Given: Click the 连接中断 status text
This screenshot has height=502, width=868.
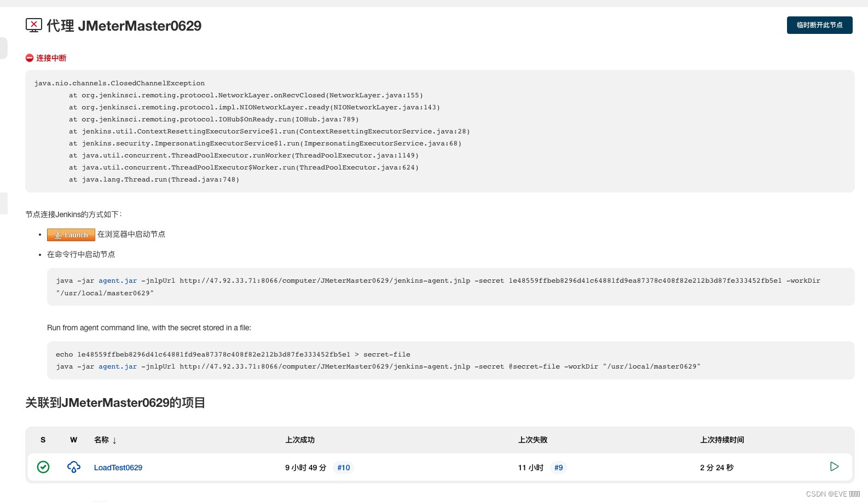Looking at the screenshot, I should [51, 58].
